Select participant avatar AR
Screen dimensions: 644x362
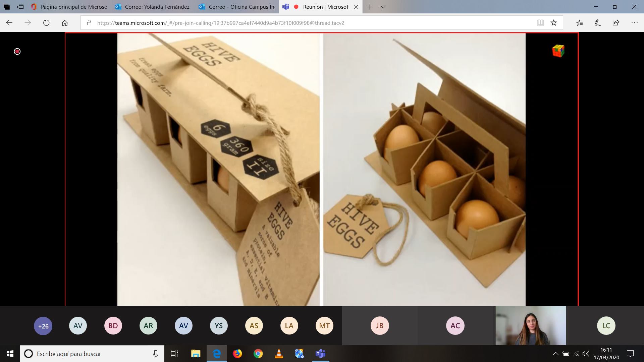tap(148, 325)
